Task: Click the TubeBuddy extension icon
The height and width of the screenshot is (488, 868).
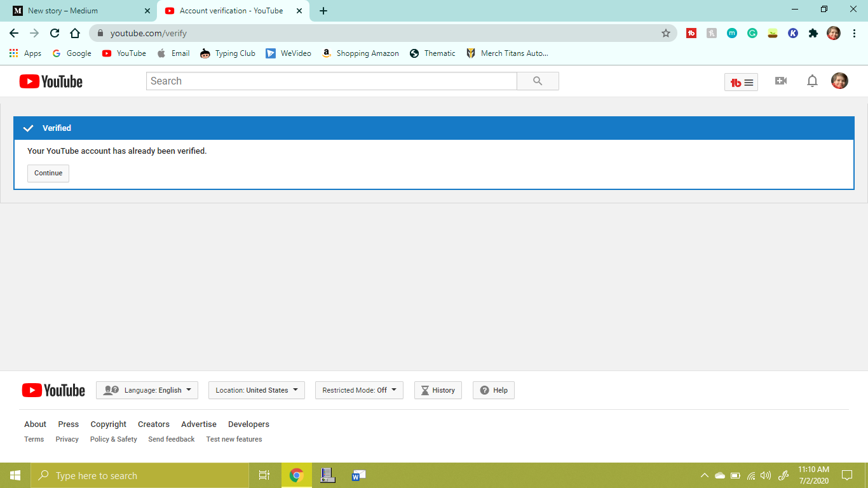Action: click(691, 33)
